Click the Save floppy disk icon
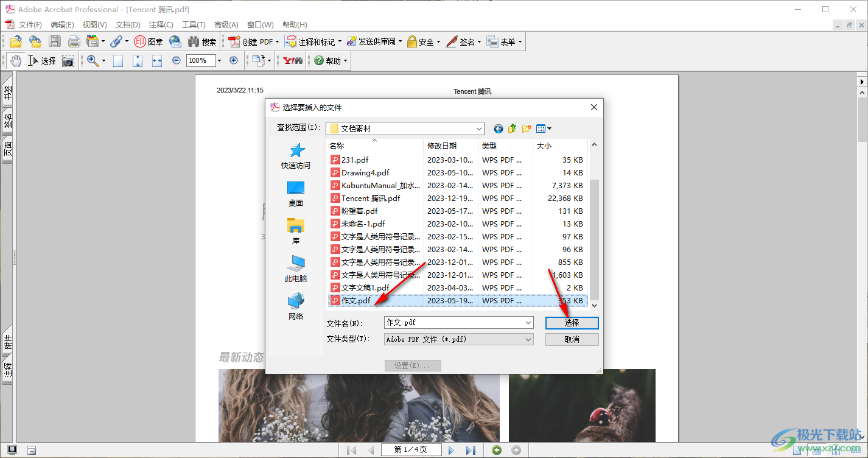The width and height of the screenshot is (868, 458). coord(55,41)
